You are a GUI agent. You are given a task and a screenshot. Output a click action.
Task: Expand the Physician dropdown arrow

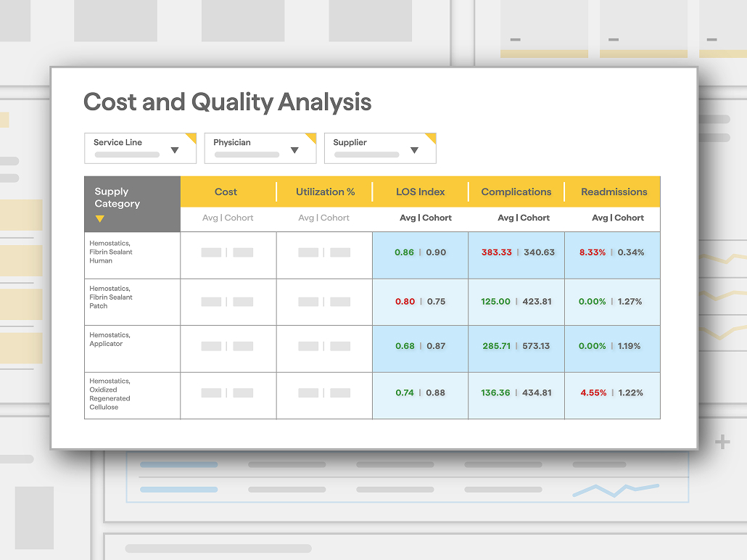point(294,150)
